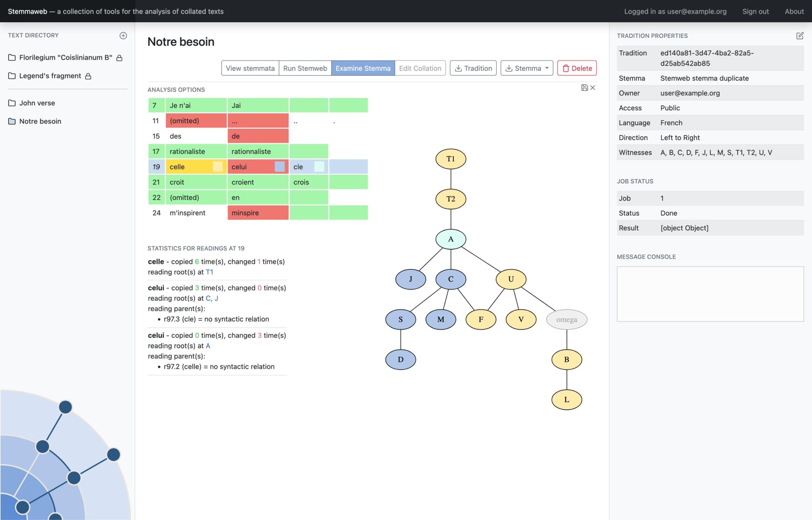Select node T2 in the stemma graph

click(x=451, y=199)
